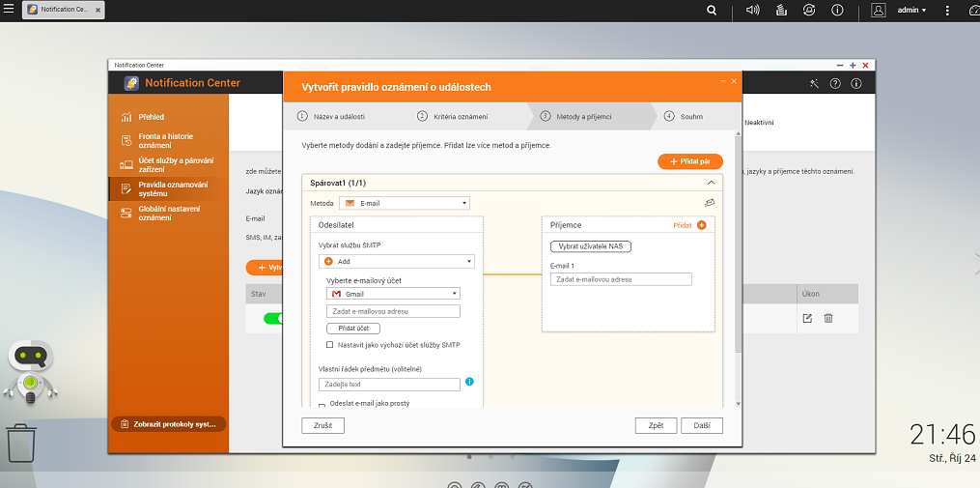The height and width of the screenshot is (488, 980).
Task: Open Globální nastavení oznámení
Action: pos(169,214)
